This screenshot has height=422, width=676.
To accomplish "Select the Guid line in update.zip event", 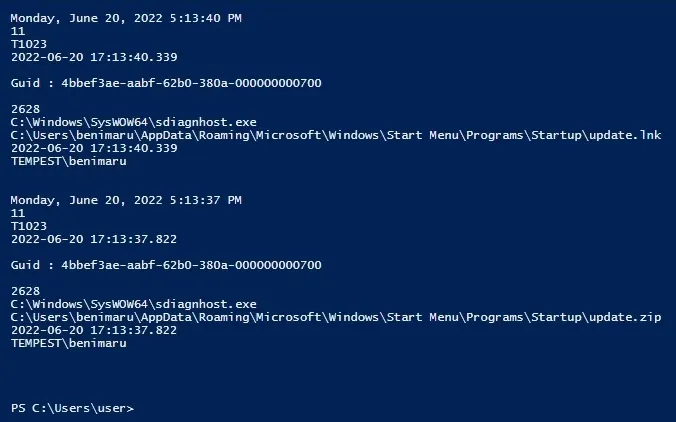I will click(x=166, y=265).
